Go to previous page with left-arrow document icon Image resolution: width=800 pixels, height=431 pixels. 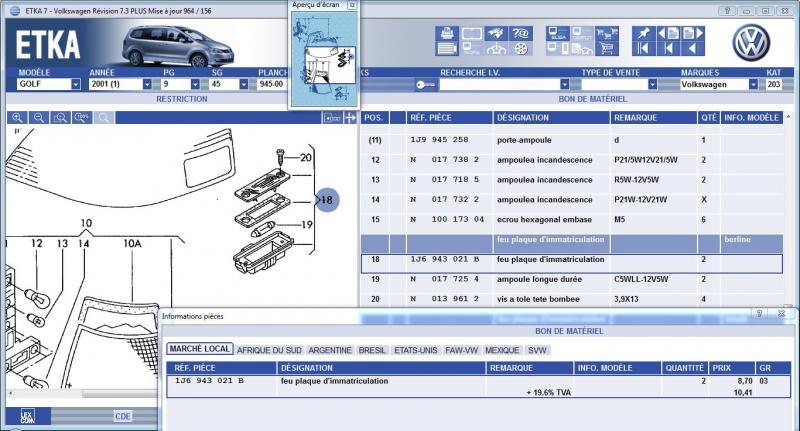(x=669, y=34)
